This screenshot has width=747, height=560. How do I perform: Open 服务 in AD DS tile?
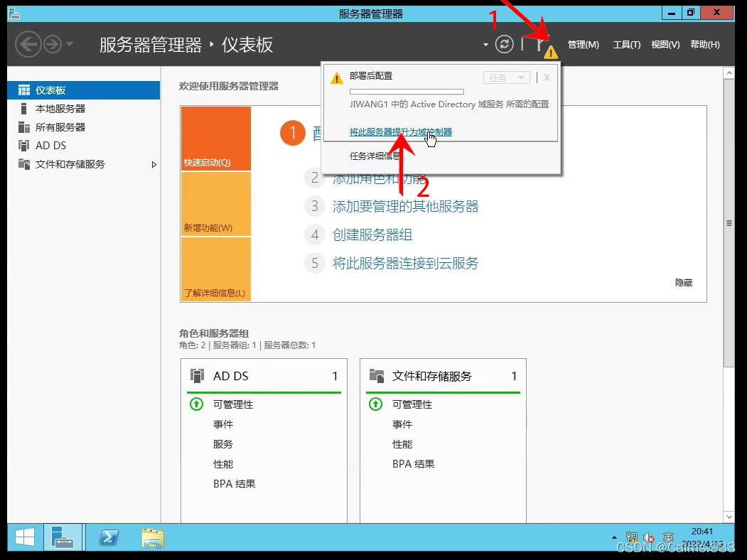point(223,444)
